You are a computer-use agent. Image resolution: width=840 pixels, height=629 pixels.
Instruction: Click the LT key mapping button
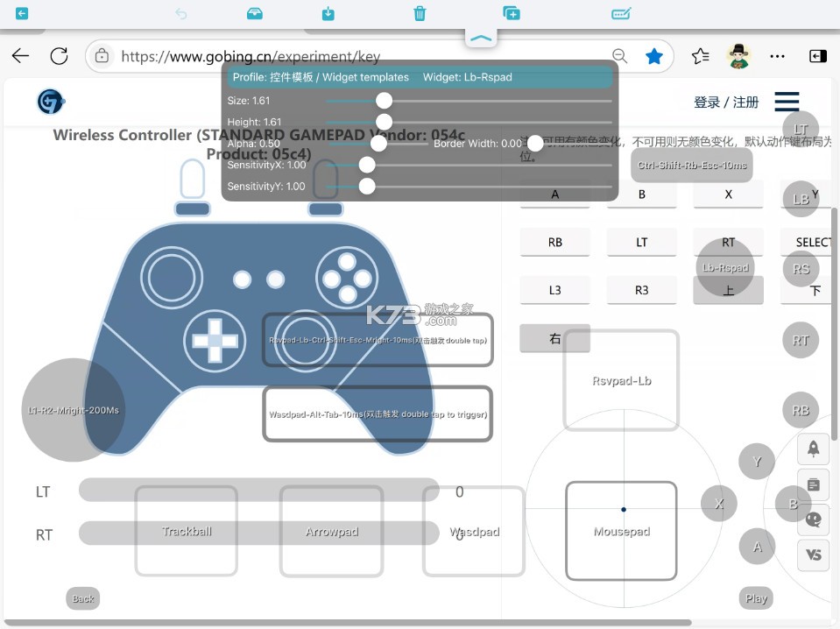[642, 242]
